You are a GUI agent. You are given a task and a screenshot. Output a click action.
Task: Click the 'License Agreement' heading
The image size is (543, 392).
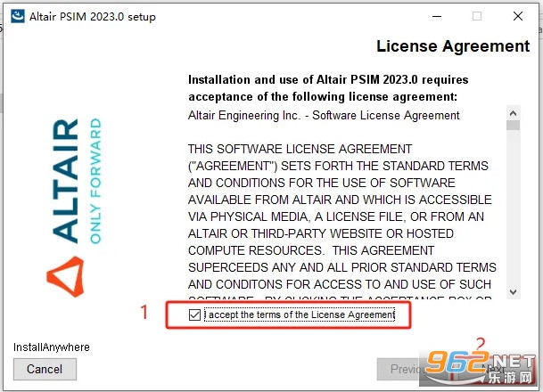tap(453, 46)
